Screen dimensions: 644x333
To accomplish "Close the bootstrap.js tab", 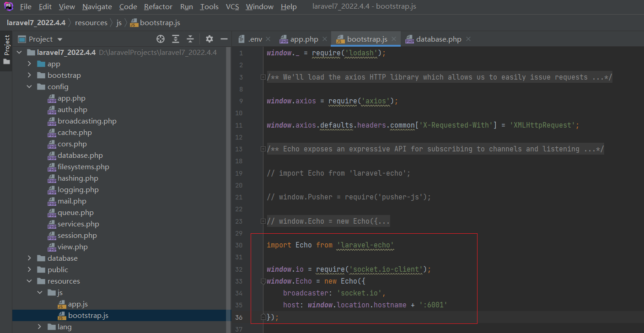I will coord(394,39).
